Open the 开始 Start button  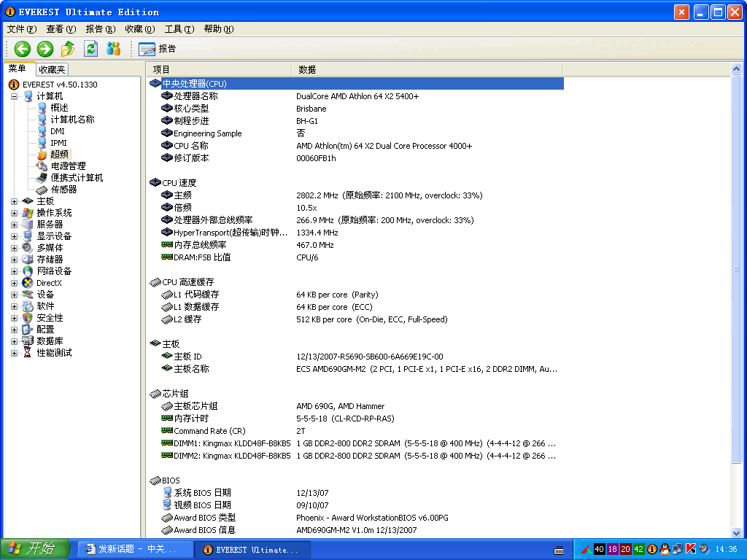pos(35,549)
